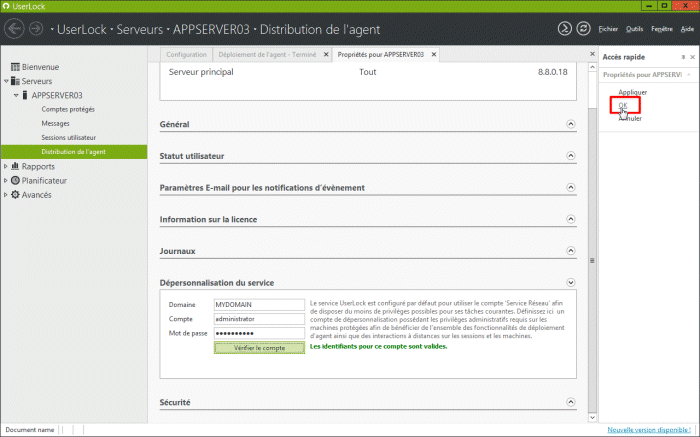The width and height of the screenshot is (700, 437).
Task: Click the Domaine input field
Action: (259, 304)
